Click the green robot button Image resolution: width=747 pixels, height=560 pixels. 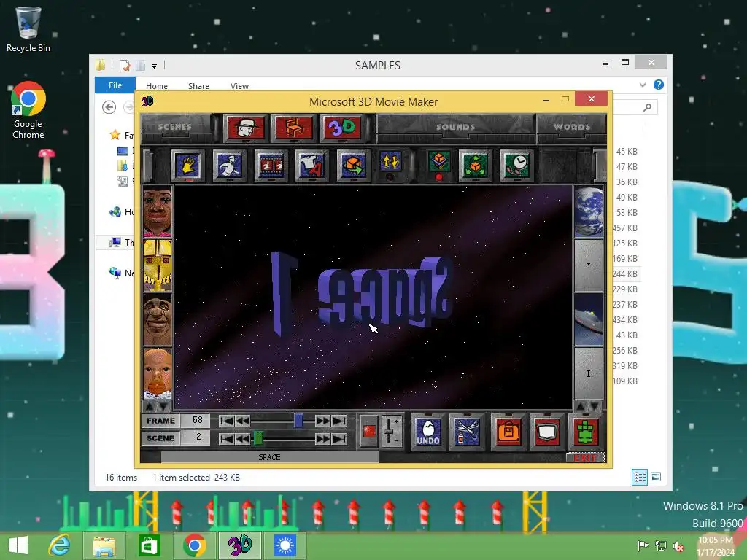point(586,432)
